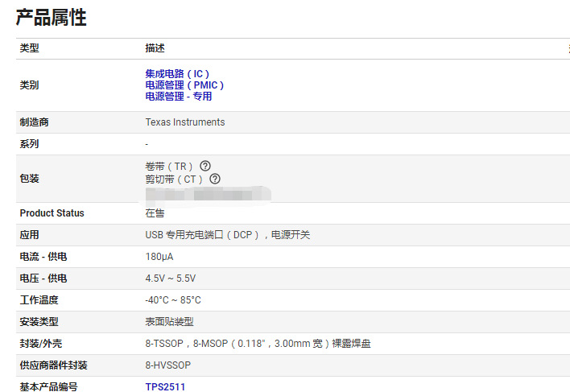The width and height of the screenshot is (570, 392).
Task: Click the 类型 column header
Action: click(30, 48)
